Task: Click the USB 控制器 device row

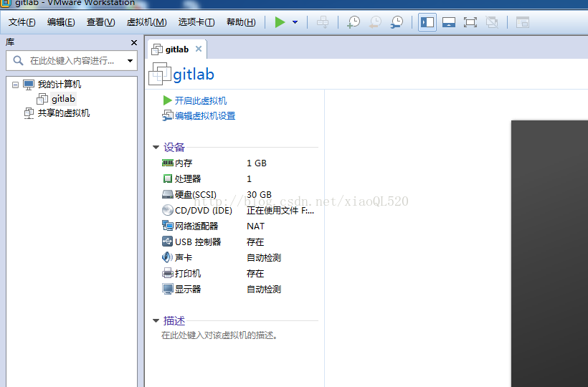Action: (x=240, y=242)
